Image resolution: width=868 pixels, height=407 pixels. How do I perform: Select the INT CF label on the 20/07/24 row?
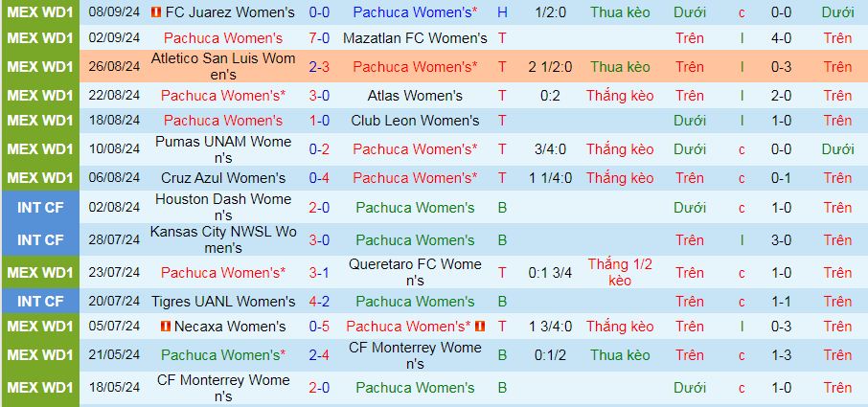[39, 302]
